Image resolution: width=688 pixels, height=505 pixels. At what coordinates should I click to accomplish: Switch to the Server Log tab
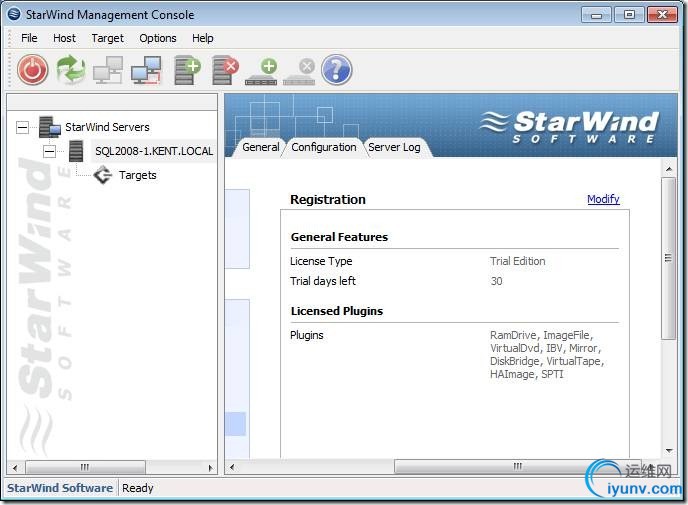pos(394,147)
